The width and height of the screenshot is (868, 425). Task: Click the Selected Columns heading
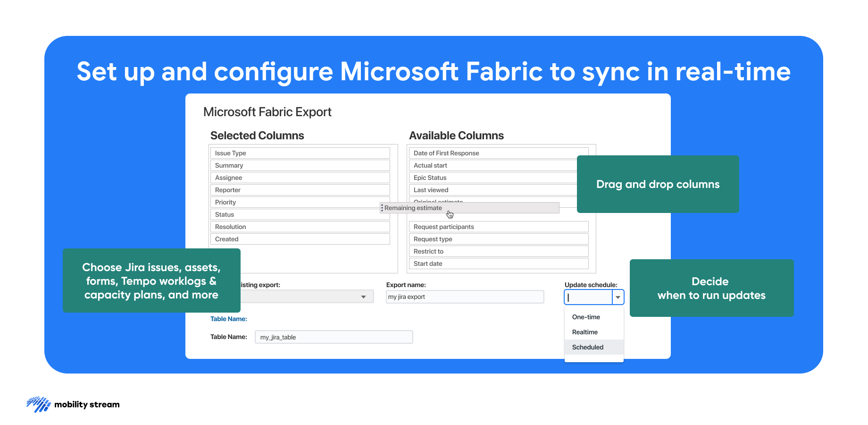pos(257,136)
